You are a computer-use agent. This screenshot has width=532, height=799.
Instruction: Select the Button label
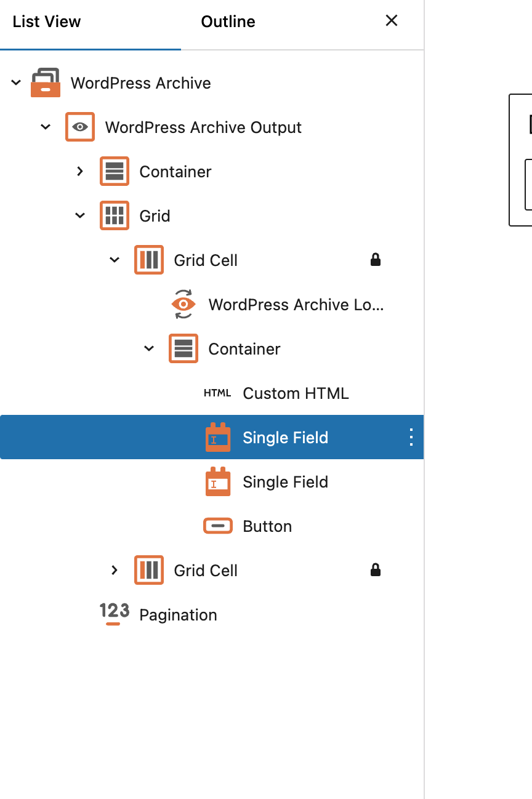coord(268,526)
